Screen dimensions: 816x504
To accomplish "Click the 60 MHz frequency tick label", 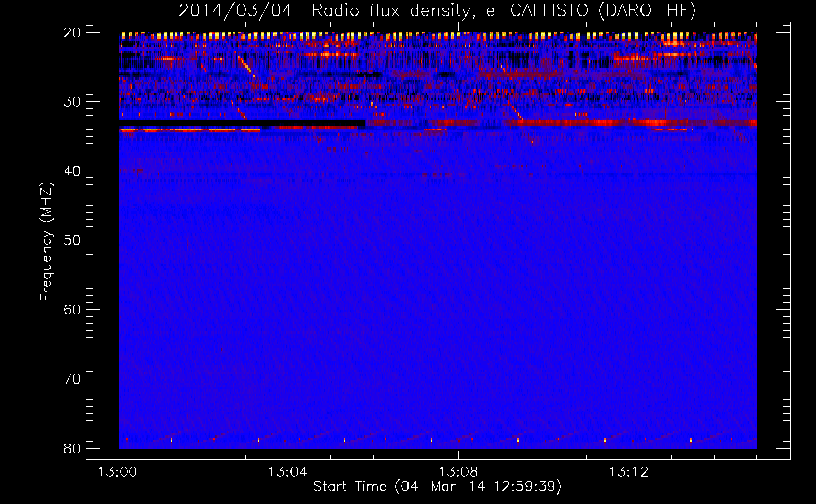I will [72, 309].
